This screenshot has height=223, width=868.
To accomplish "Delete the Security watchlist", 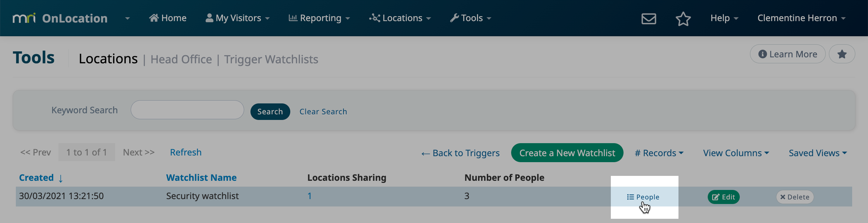I will [x=795, y=197].
